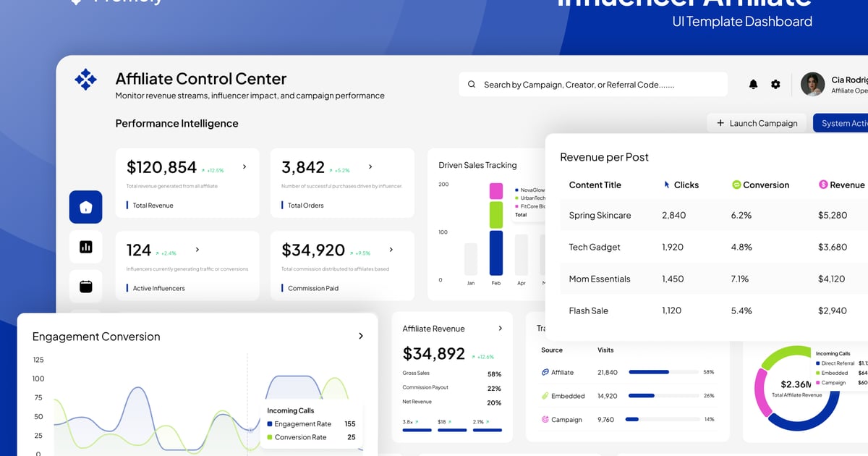Viewport: 868px width, 456px height.
Task: Click the Revenue dollar icon in table header
Action: click(822, 185)
